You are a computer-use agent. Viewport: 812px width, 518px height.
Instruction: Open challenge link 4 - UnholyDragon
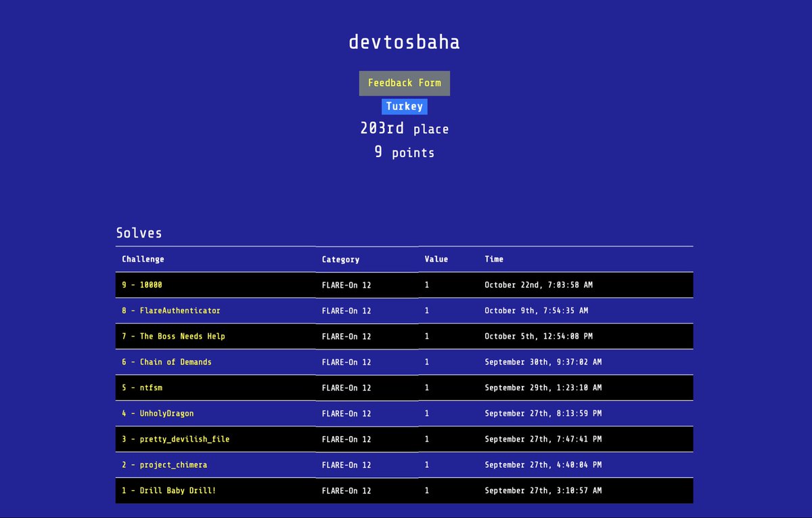point(158,414)
